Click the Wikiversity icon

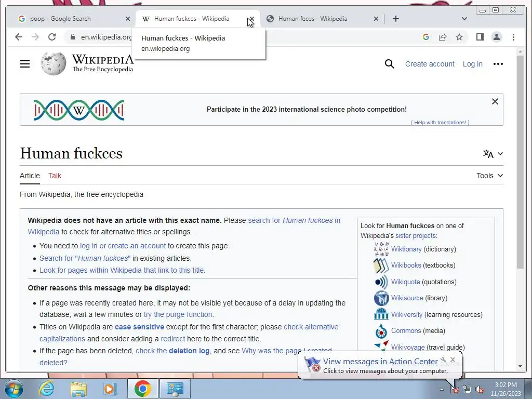pyautogui.click(x=381, y=314)
